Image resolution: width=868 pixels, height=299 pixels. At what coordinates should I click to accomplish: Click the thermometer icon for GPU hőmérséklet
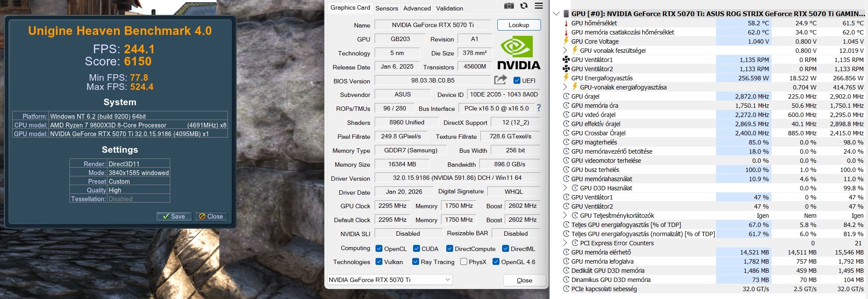[x=566, y=23]
